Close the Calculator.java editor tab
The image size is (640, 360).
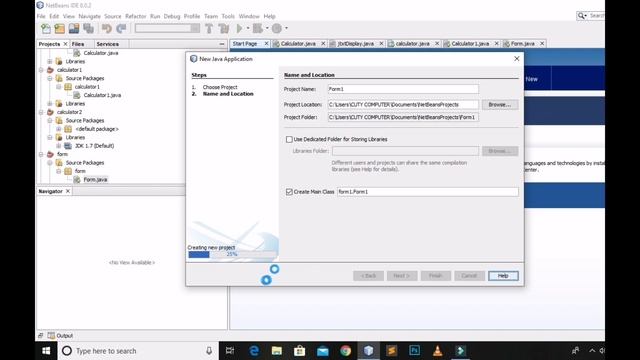point(323,43)
